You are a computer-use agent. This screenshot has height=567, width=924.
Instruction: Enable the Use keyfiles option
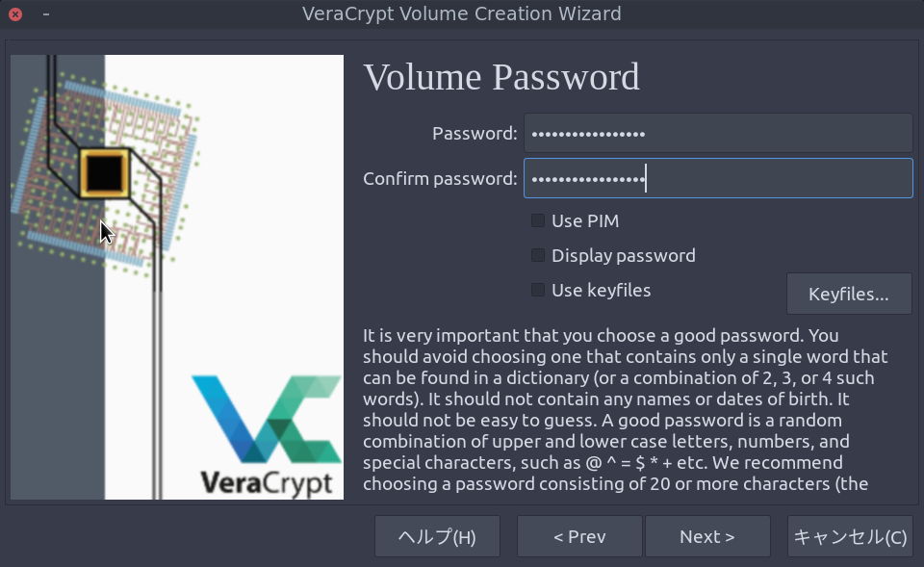pyautogui.click(x=537, y=290)
